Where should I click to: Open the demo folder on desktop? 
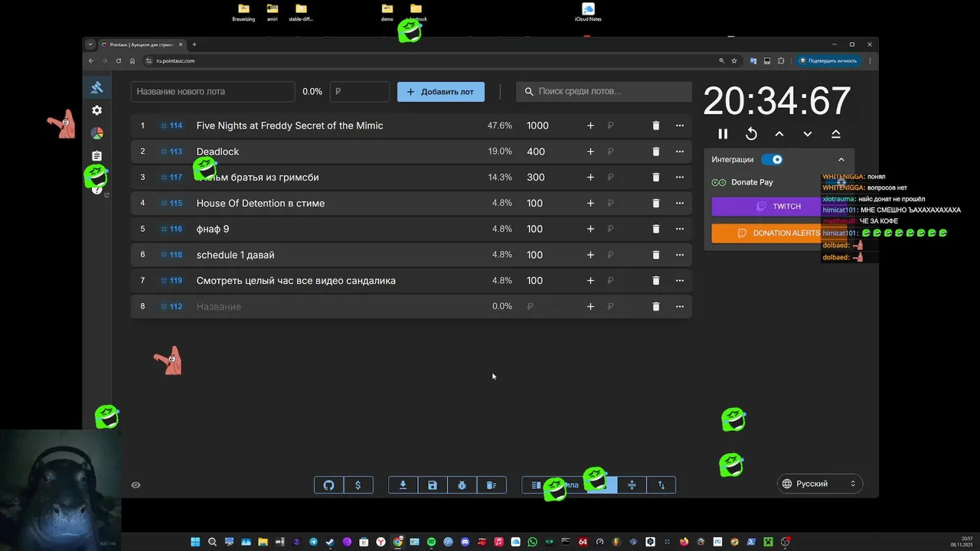point(387,13)
